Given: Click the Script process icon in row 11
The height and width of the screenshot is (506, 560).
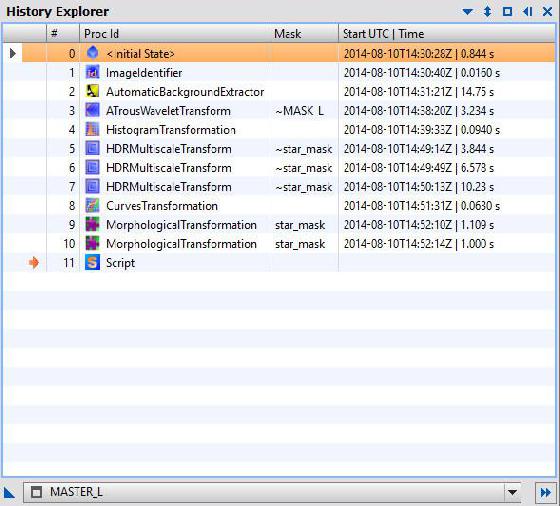Looking at the screenshot, I should (92, 263).
